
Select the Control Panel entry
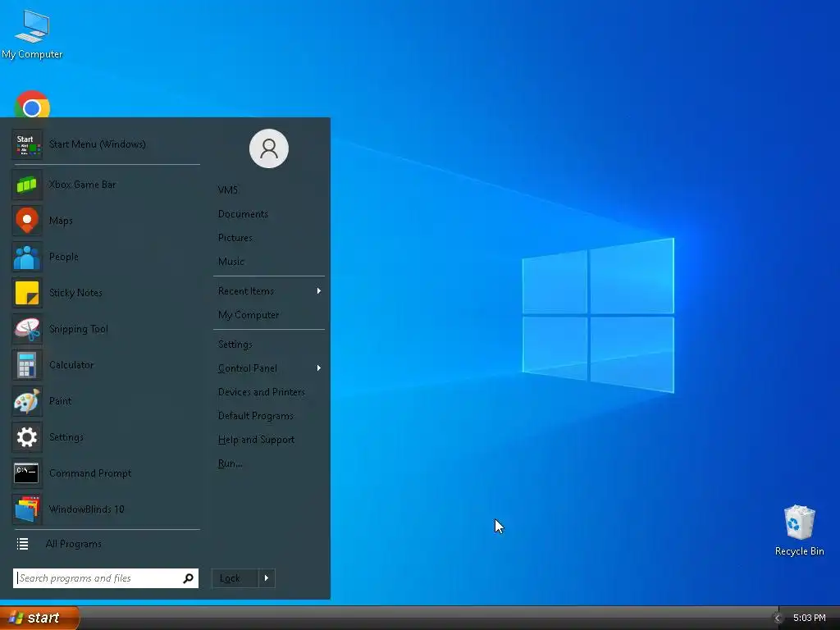(248, 368)
